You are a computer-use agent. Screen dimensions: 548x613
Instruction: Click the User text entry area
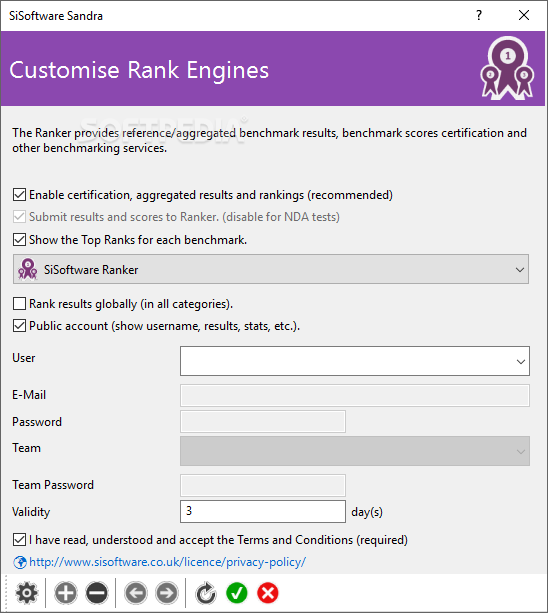coord(346,361)
